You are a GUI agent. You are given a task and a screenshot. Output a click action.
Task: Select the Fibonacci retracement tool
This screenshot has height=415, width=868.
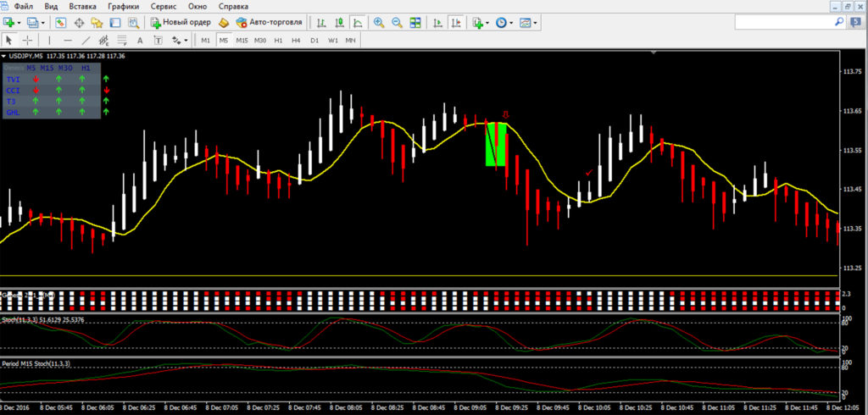[122, 41]
